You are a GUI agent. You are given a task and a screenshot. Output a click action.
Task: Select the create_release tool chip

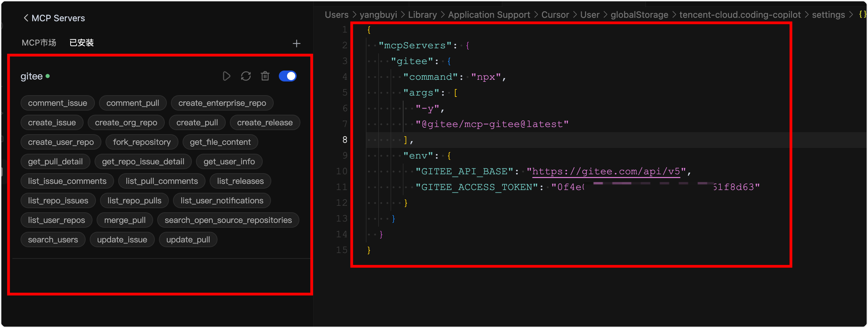coord(265,123)
